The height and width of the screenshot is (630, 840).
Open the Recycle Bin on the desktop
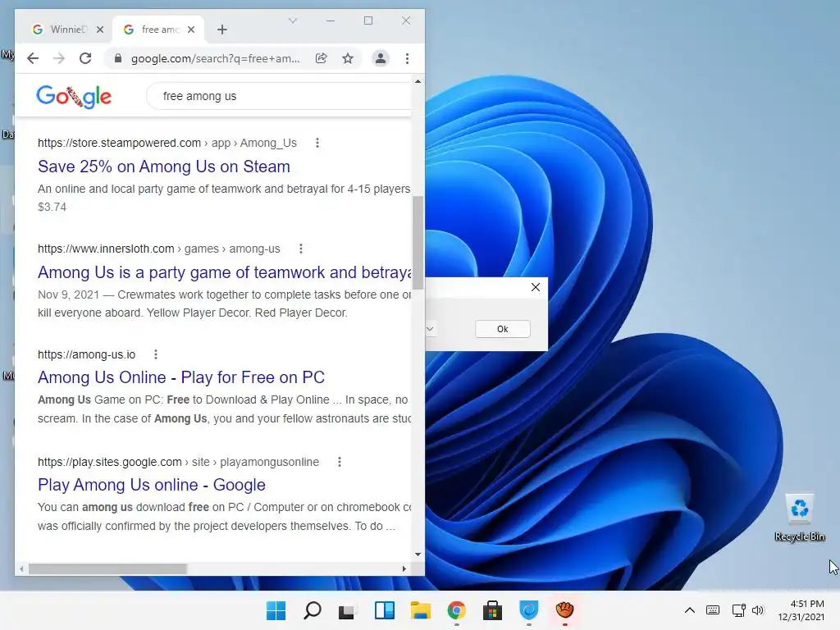799,518
